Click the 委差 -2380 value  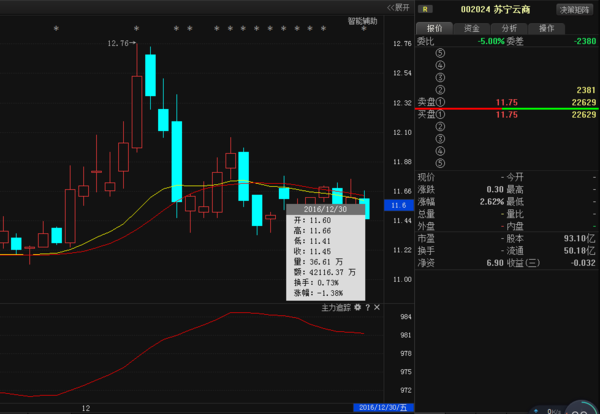585,41
